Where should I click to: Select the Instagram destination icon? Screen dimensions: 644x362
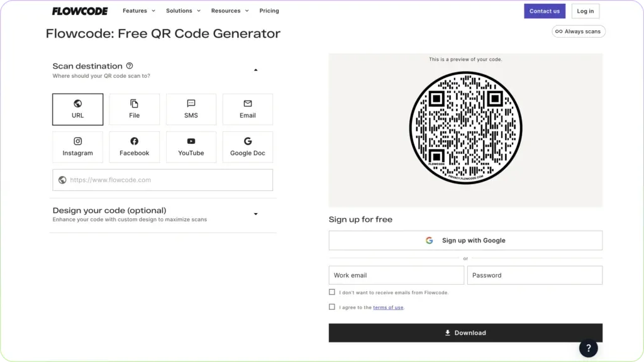coord(77,146)
